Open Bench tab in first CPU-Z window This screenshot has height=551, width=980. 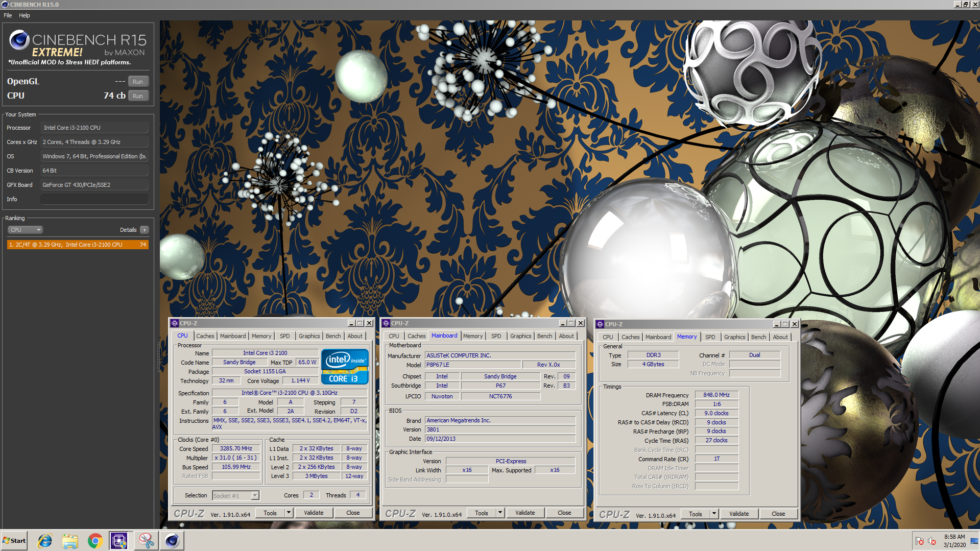click(x=333, y=336)
